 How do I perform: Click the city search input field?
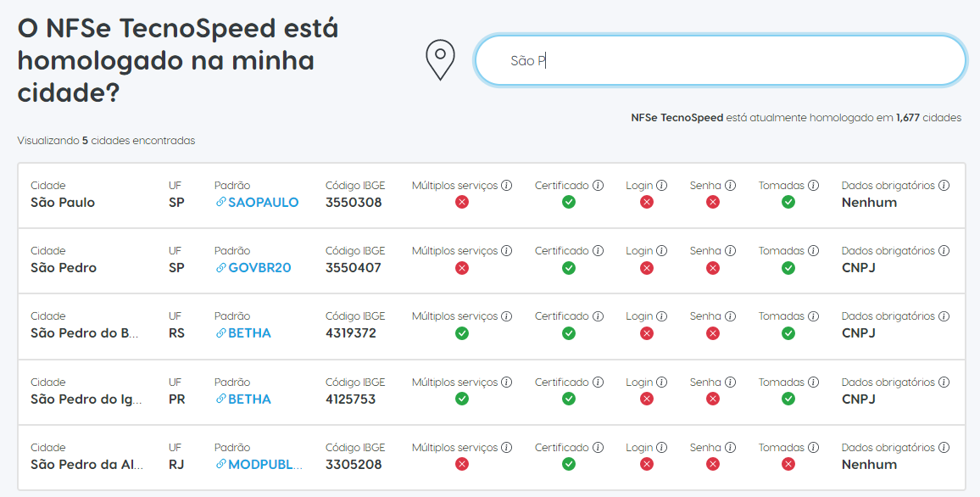coord(720,60)
